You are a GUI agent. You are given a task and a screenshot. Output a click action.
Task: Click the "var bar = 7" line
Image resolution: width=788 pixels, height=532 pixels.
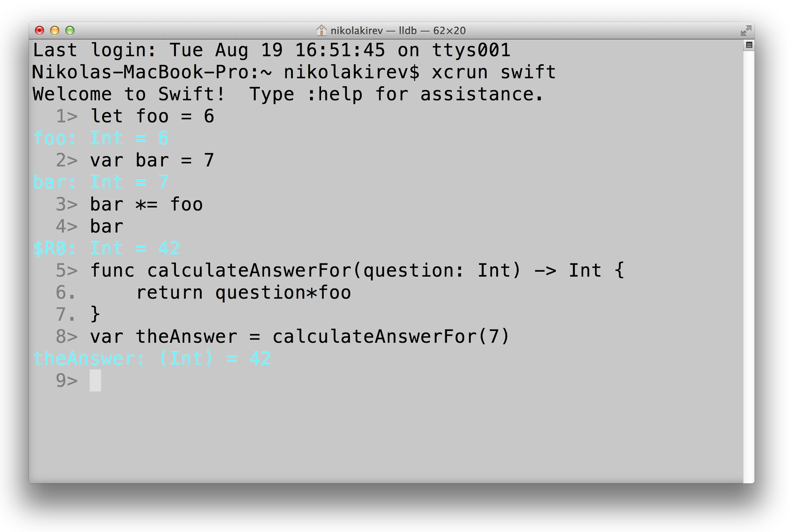point(152,160)
